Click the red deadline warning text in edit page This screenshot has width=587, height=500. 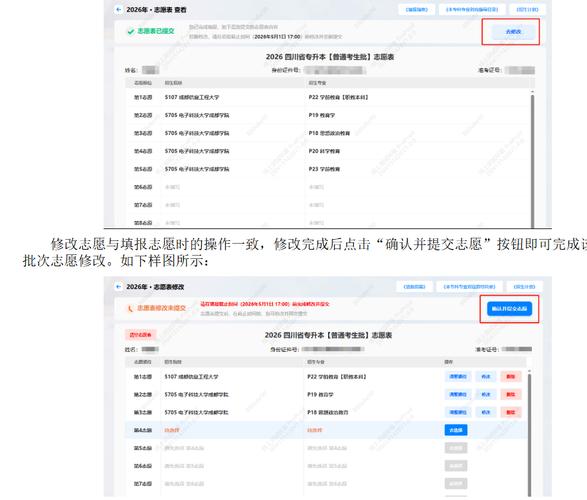click(x=265, y=304)
